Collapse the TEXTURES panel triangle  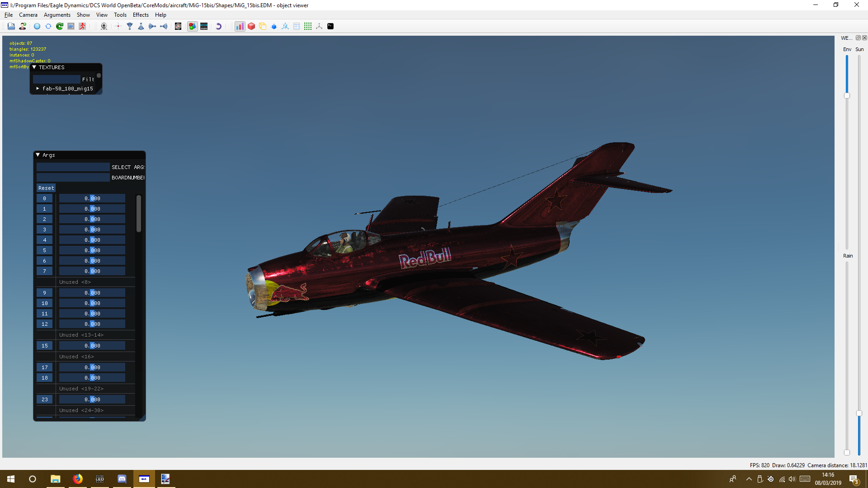click(x=34, y=67)
